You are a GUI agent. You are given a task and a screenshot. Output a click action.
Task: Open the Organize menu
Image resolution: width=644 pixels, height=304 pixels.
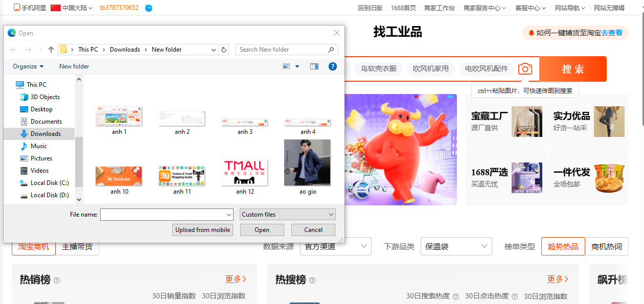(28, 66)
